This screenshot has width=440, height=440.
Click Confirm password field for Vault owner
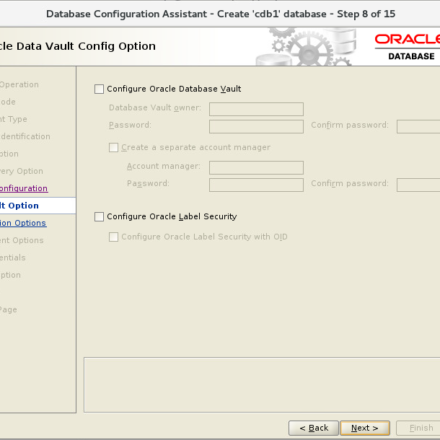(x=418, y=126)
